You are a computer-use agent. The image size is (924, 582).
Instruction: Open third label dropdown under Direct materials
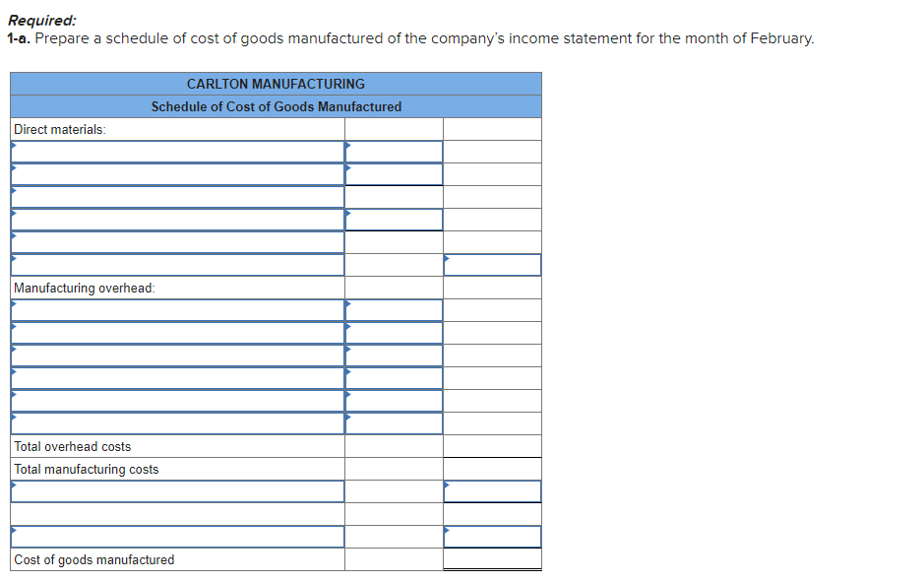point(177,197)
